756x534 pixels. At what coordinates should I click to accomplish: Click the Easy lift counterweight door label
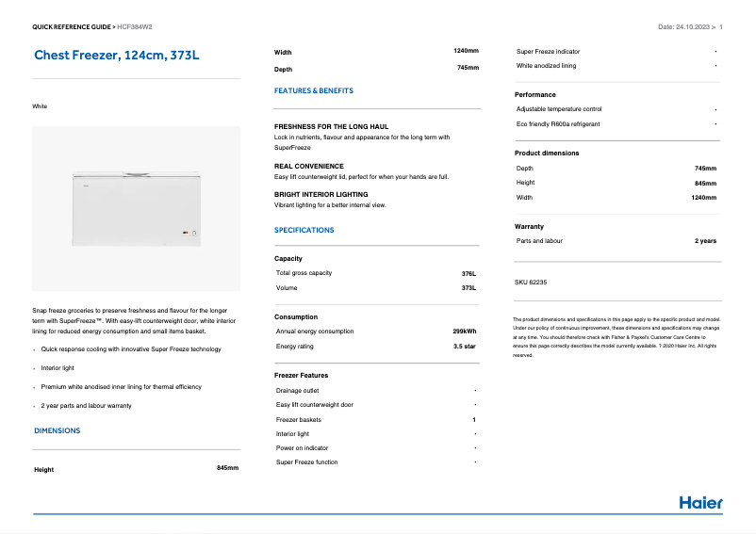[x=314, y=405]
